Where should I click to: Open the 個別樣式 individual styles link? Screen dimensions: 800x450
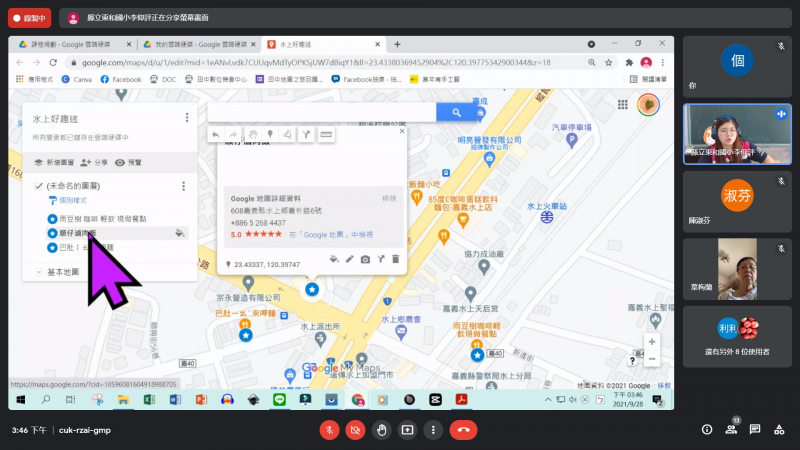click(68, 200)
